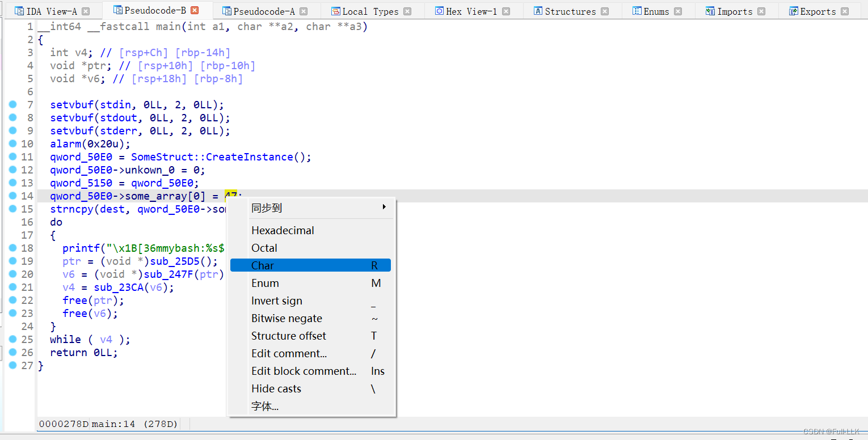Click the Hex View-1 tab icon
This screenshot has width=868, height=440.
coord(440,11)
